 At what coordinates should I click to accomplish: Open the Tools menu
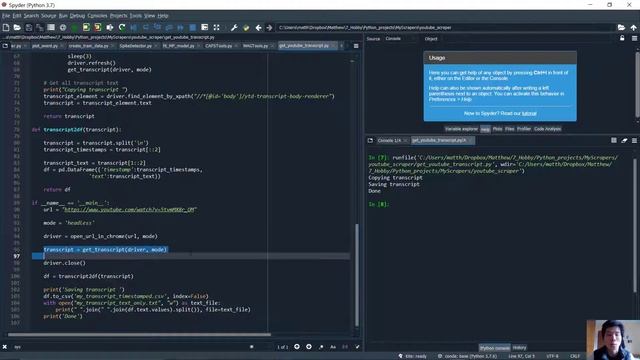click(136, 16)
